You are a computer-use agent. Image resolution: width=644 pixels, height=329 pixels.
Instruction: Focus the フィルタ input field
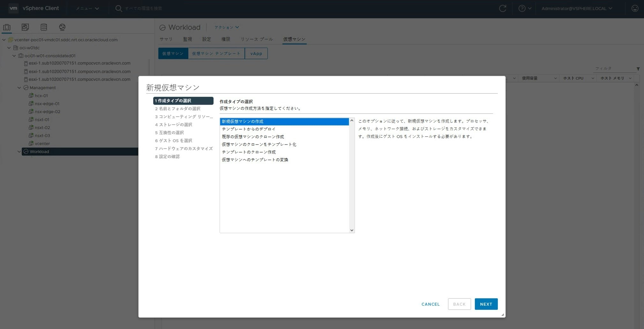[614, 69]
